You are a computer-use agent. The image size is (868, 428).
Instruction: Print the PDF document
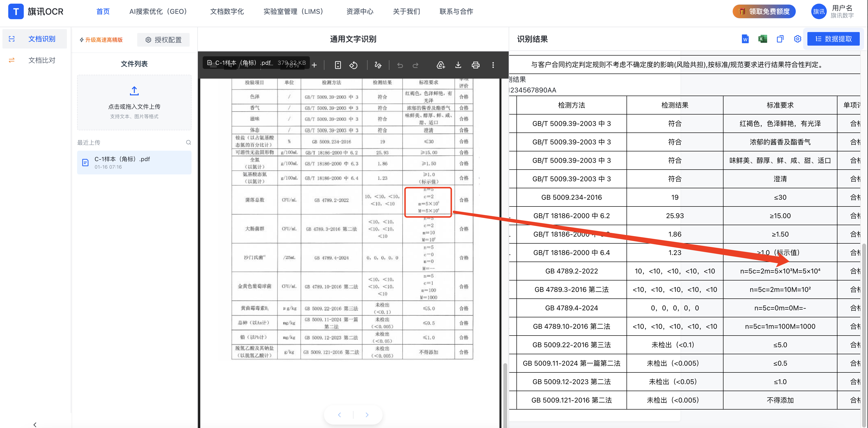(475, 65)
